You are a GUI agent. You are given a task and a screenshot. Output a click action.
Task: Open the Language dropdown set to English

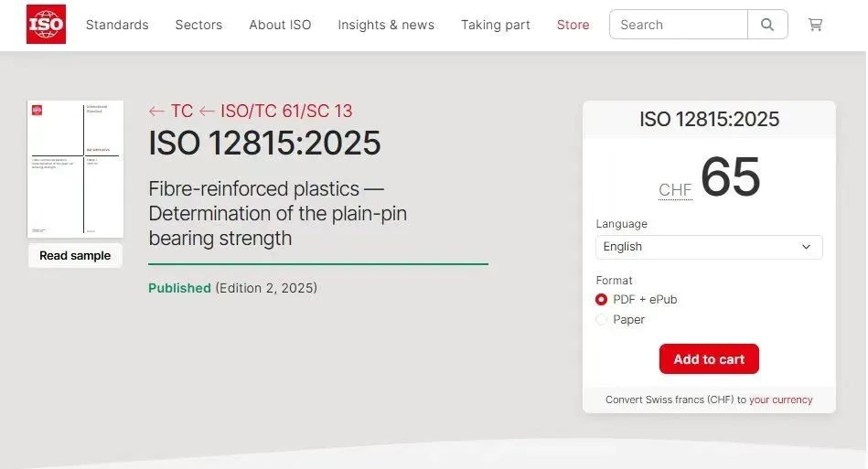tap(709, 247)
